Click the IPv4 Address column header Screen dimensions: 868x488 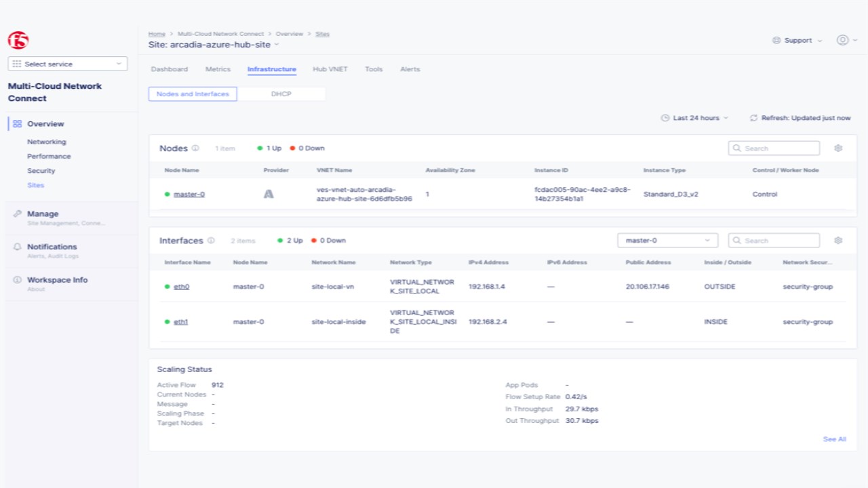tap(488, 262)
